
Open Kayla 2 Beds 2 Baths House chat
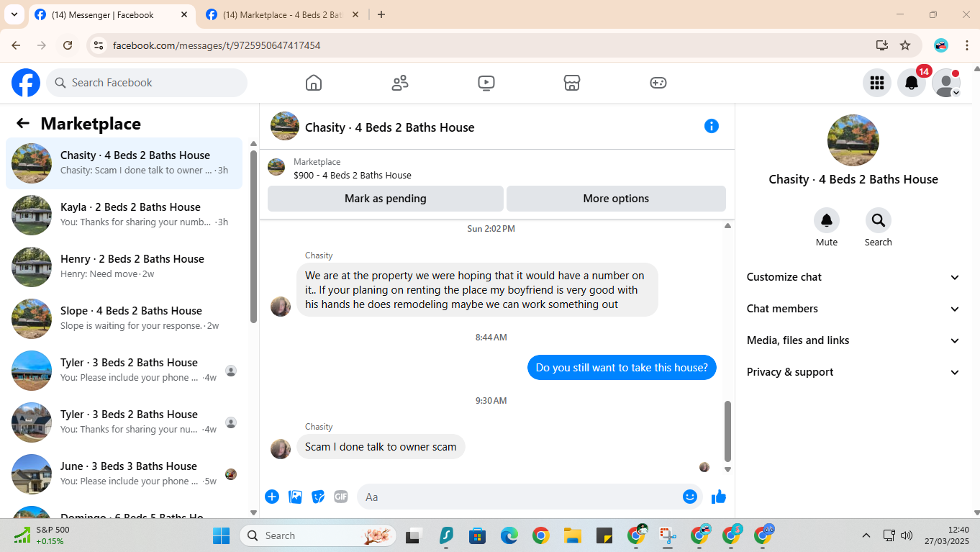(124, 215)
